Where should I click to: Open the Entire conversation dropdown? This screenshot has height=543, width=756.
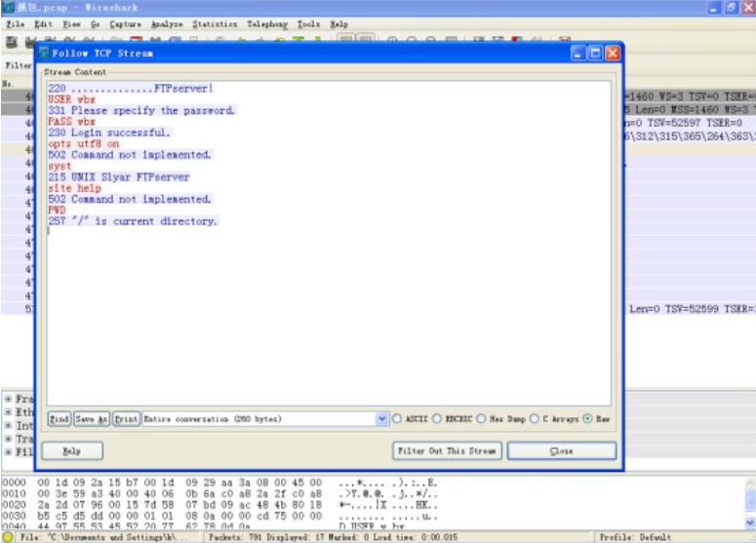tap(381, 418)
